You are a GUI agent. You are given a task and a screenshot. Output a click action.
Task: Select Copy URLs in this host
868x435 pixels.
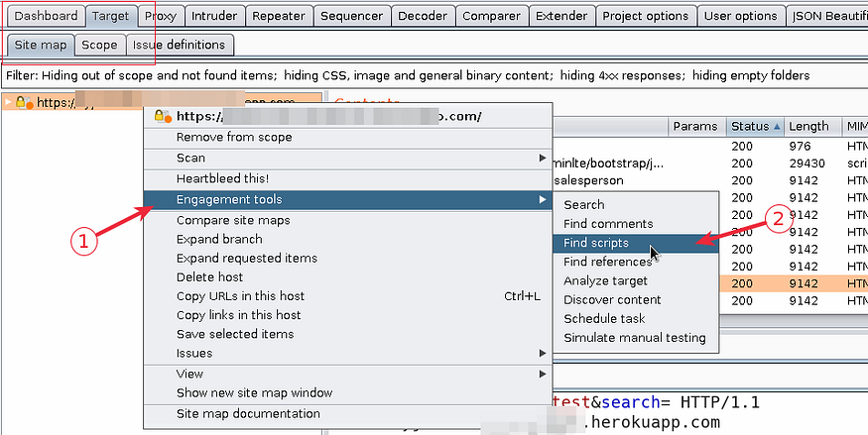coord(240,295)
